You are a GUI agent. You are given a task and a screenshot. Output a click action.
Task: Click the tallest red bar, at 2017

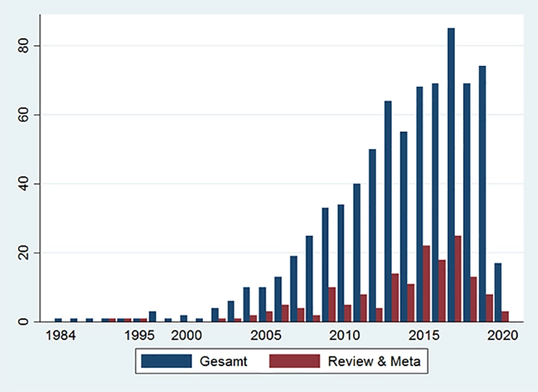[458, 279]
